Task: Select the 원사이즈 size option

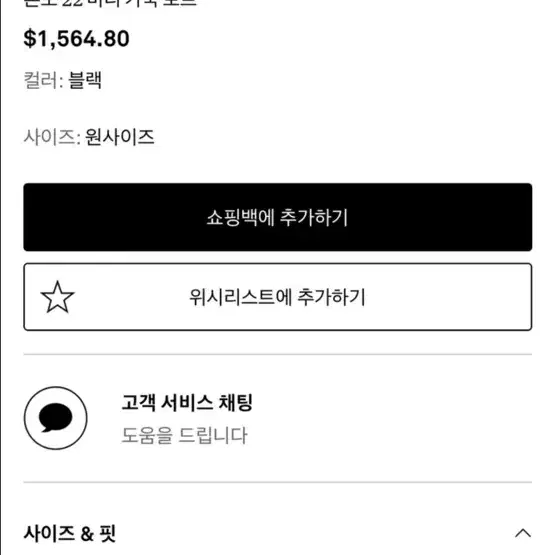Action: [120, 137]
